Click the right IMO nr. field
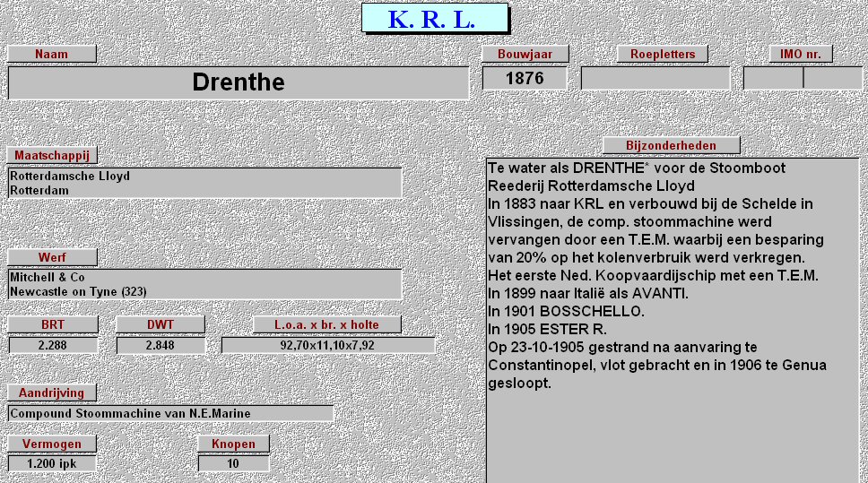This screenshot has width=868, height=483. (832, 78)
